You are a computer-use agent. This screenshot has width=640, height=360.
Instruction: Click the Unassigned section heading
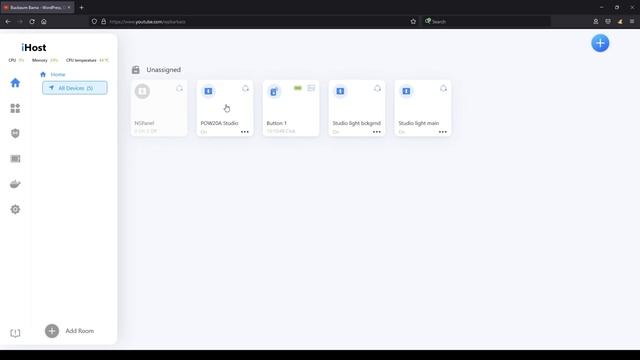click(x=163, y=70)
